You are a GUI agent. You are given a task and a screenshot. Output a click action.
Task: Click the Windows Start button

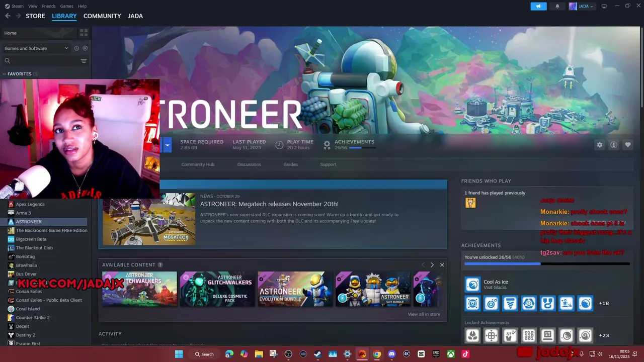(x=179, y=354)
